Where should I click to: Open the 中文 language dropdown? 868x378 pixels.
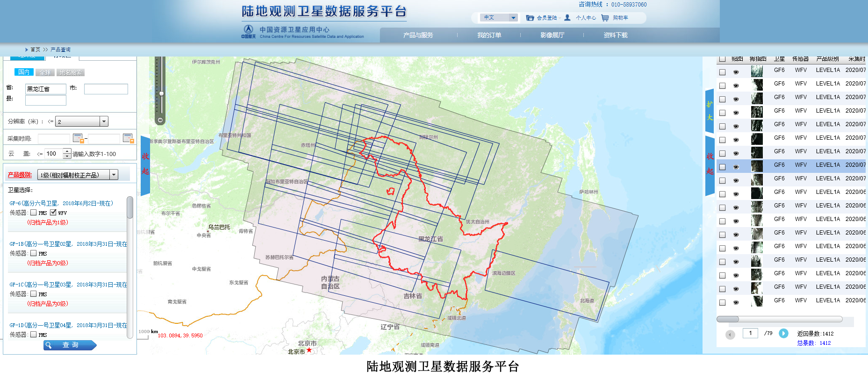513,18
